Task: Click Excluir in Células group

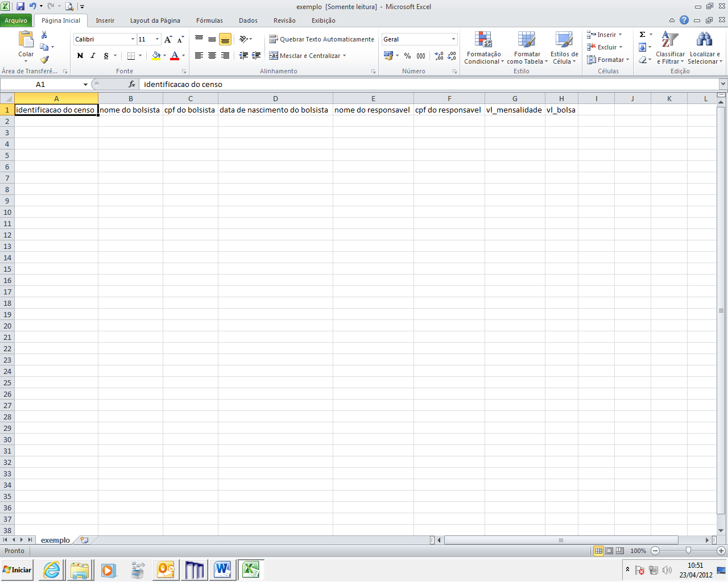Action: pyautogui.click(x=605, y=47)
